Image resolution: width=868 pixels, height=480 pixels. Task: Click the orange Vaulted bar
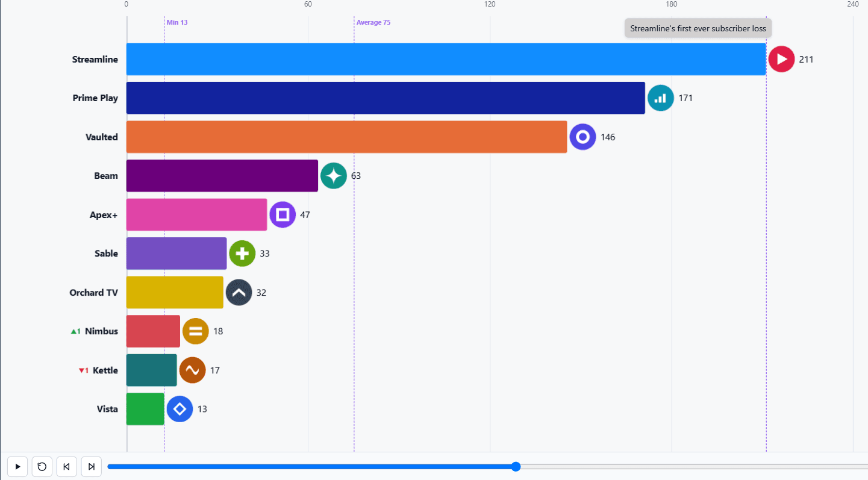tap(346, 137)
